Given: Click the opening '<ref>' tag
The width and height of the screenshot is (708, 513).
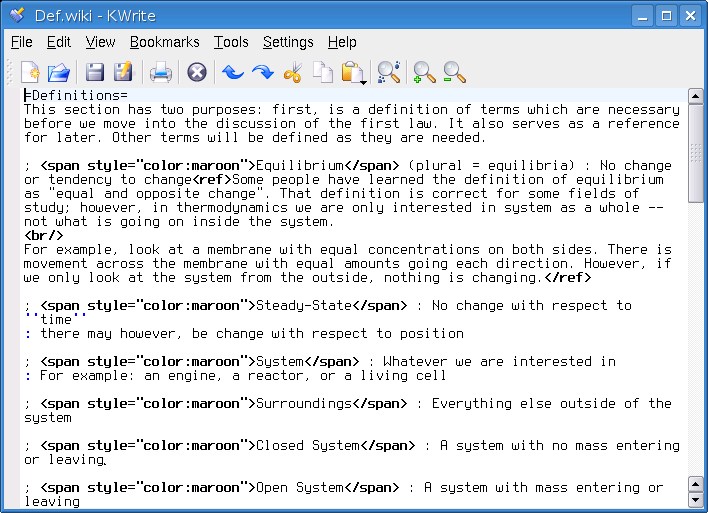Looking at the screenshot, I should (x=212, y=179).
